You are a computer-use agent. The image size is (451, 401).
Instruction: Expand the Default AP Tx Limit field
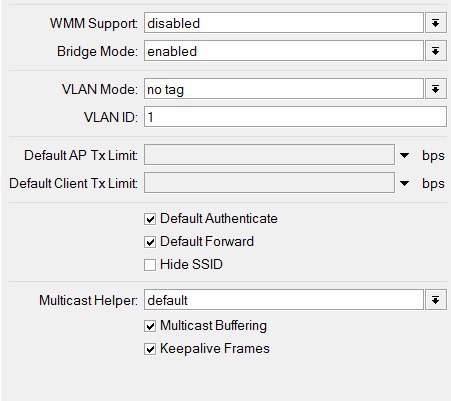[x=404, y=155]
